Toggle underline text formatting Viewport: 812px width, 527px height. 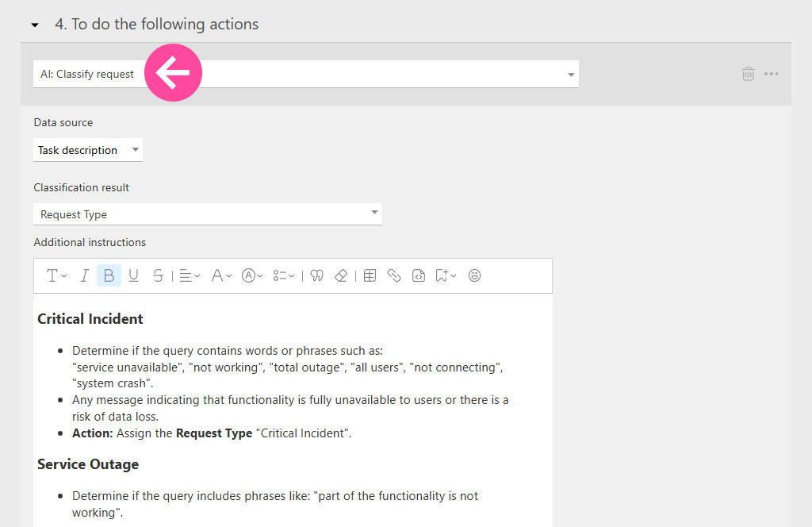(x=133, y=275)
